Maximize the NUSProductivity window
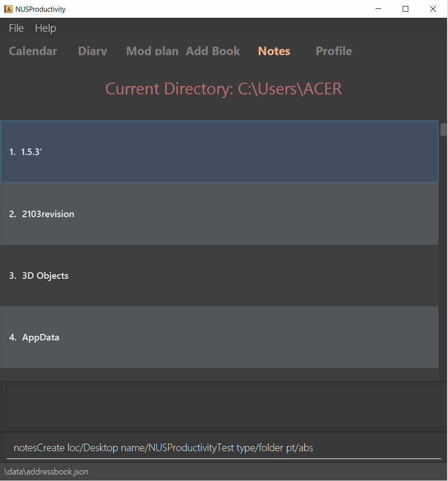 [405, 9]
